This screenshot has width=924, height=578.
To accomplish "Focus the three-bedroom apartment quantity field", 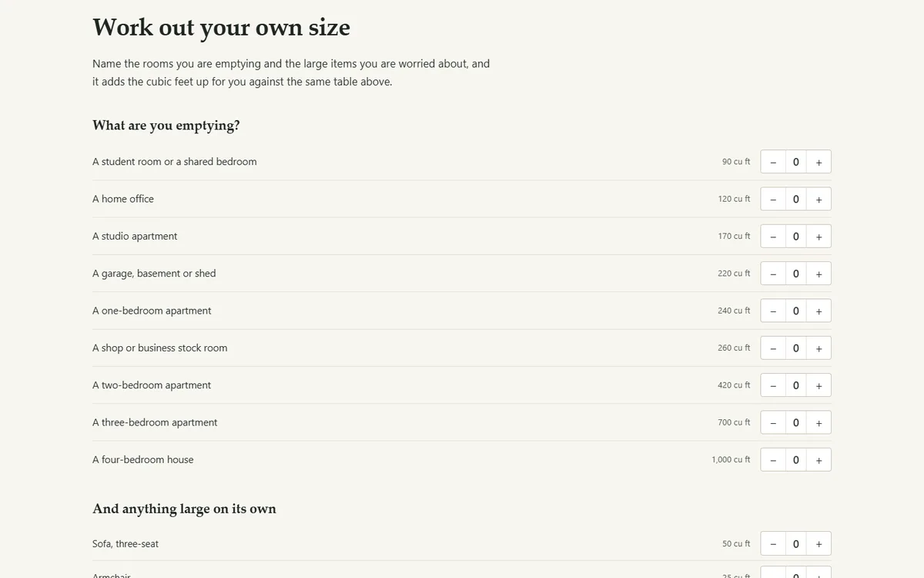I will coord(796,422).
